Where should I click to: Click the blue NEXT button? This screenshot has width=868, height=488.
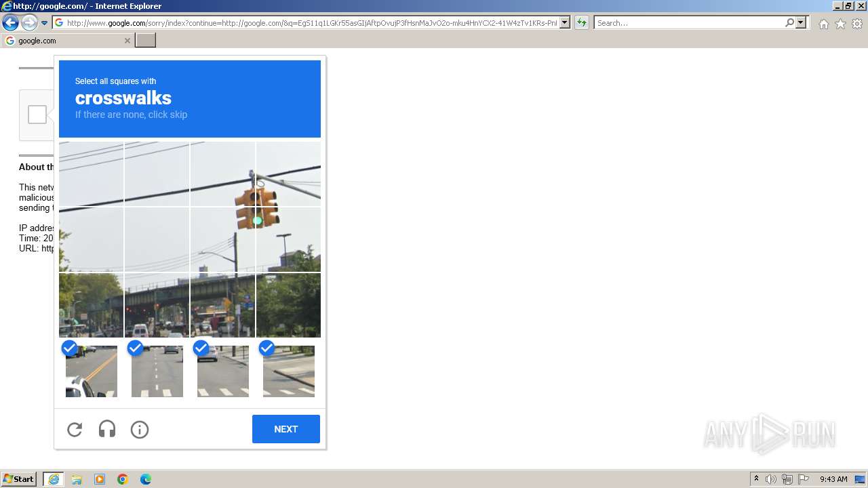(286, 429)
